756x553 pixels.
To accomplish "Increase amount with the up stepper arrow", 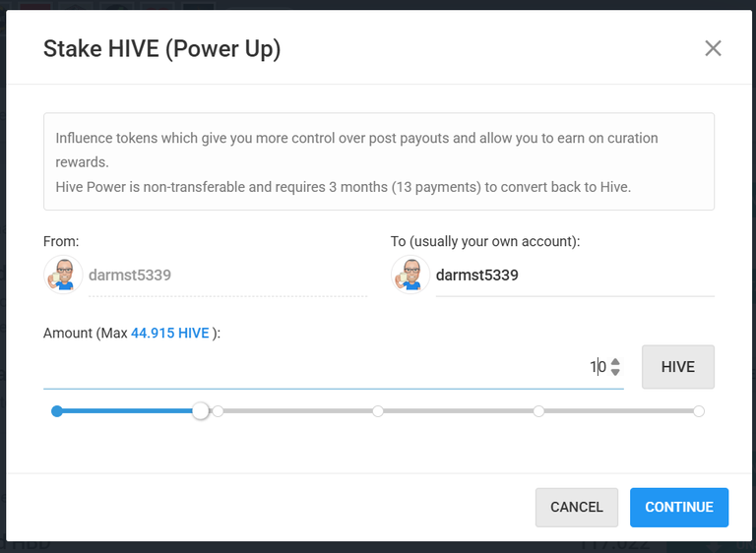I will coord(615,361).
